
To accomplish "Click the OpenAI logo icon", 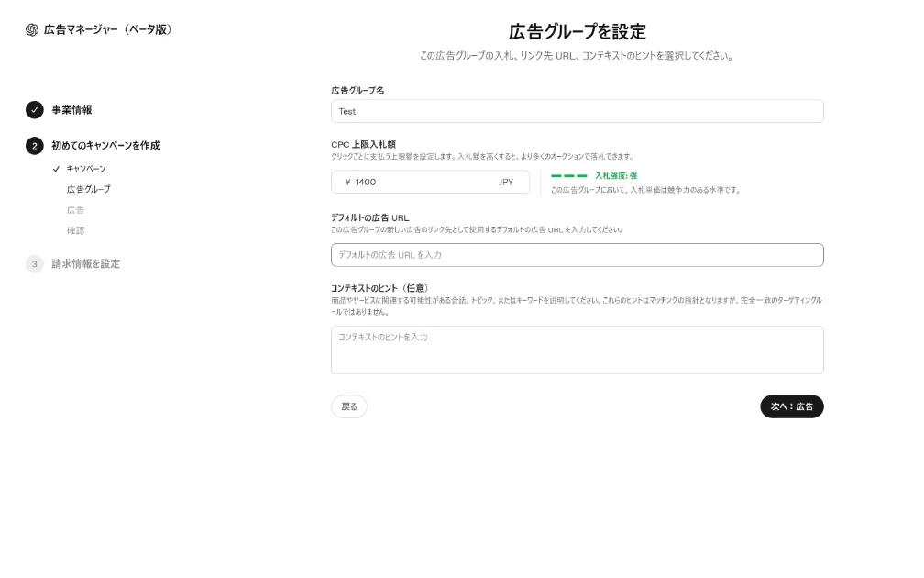I will 32,29.
